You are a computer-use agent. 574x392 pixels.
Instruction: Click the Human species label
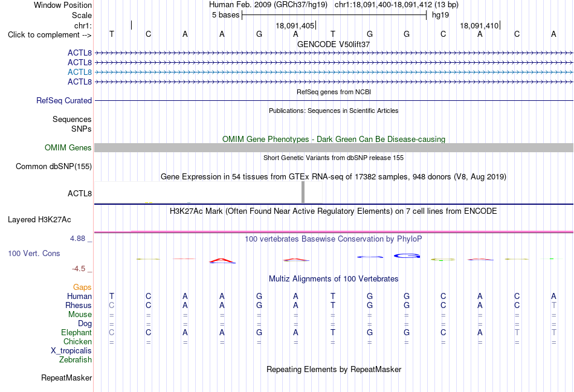click(79, 296)
